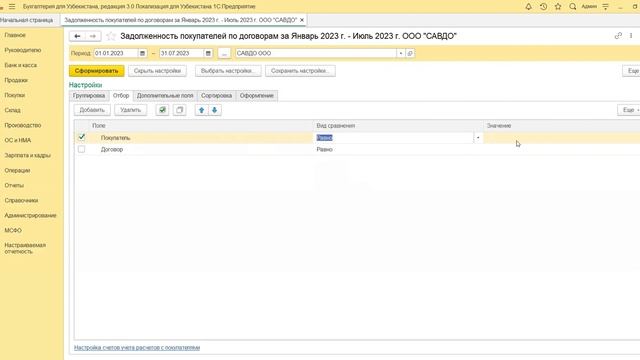Image resolution: width=640 pixels, height=360 pixels.
Task: Uncheck all filter items icon
Action: (x=180, y=110)
